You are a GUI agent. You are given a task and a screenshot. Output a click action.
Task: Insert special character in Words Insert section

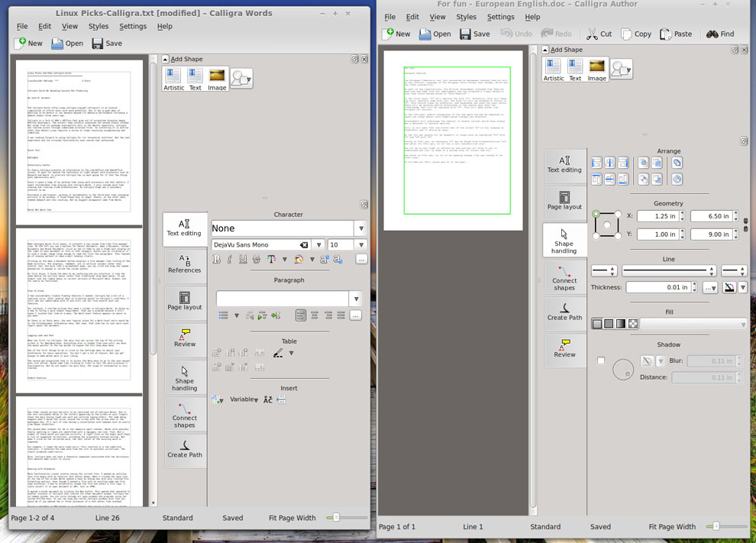coord(268,399)
